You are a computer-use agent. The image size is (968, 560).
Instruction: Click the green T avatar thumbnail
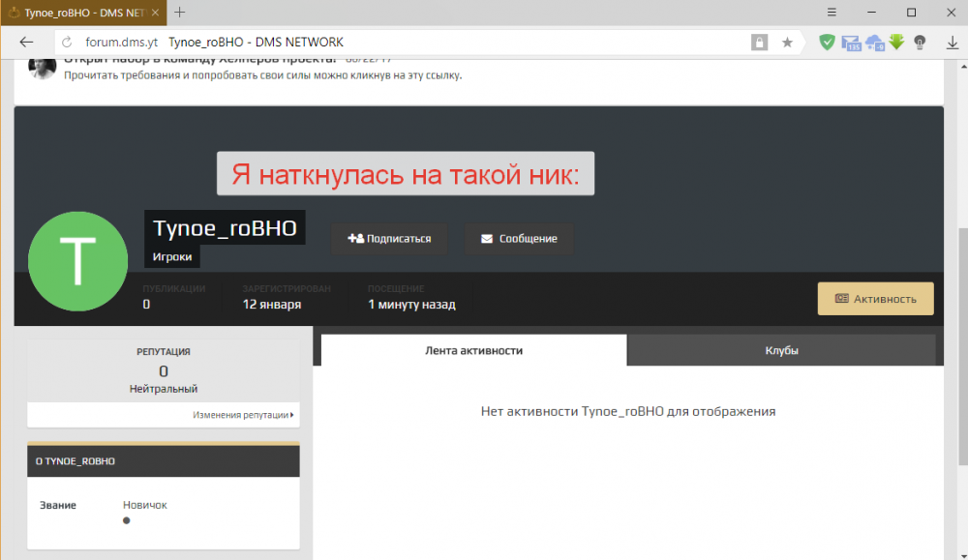pyautogui.click(x=77, y=260)
